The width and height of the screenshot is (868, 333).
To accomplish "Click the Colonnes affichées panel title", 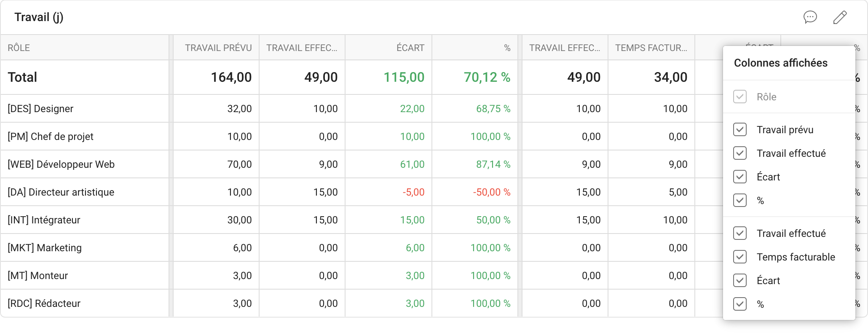I will tap(781, 63).
